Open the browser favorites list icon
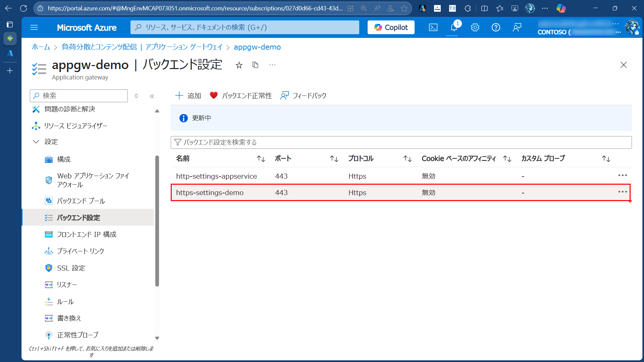The width and height of the screenshot is (644, 362). pos(500,8)
